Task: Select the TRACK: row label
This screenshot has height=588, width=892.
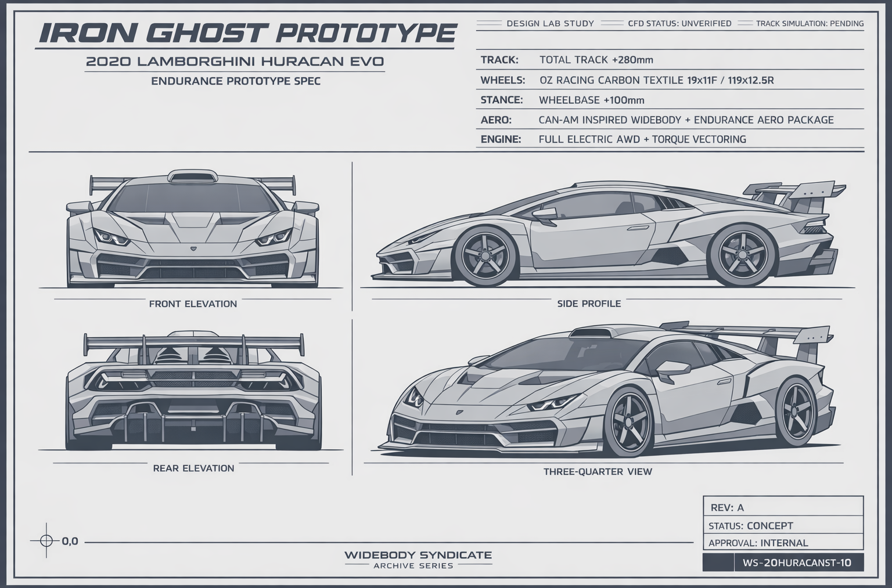Action: click(499, 60)
